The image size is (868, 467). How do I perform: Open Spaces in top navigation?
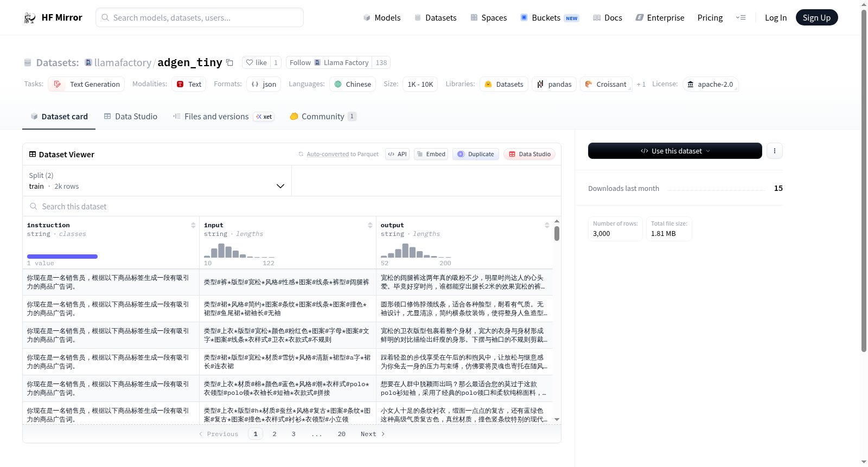488,18
